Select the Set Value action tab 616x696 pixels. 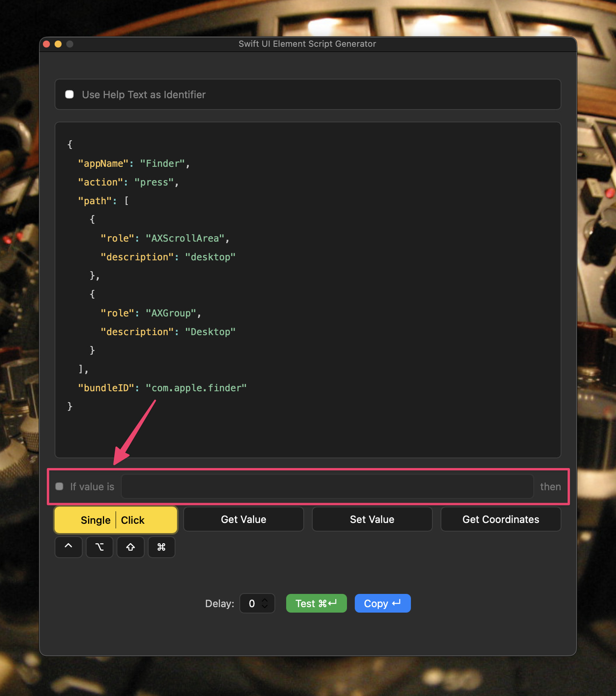[372, 519]
